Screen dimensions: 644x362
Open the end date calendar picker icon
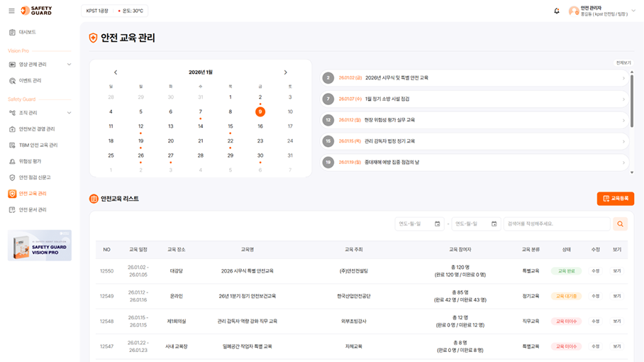493,224
